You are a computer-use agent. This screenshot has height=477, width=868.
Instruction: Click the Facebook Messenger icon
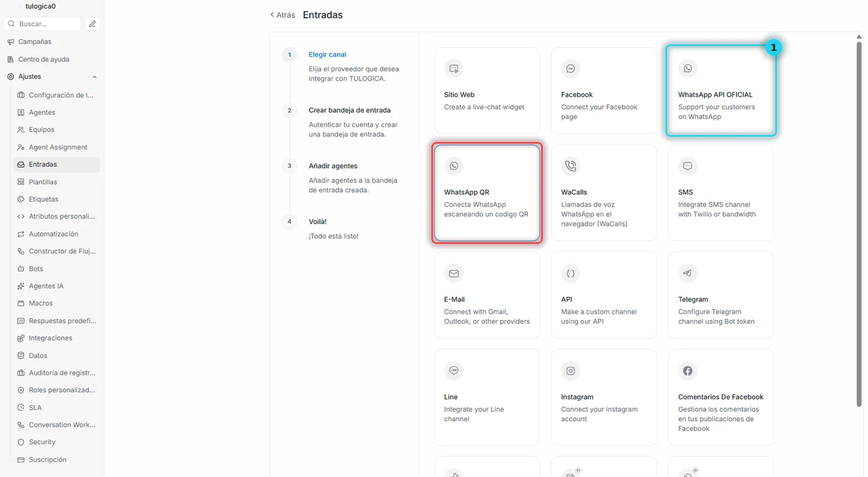pos(570,69)
